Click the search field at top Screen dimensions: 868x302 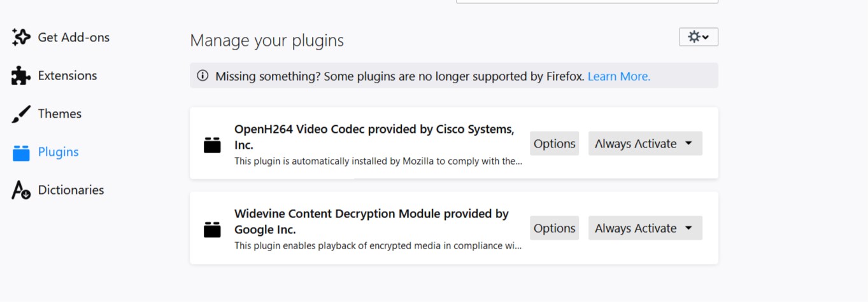click(x=587, y=2)
